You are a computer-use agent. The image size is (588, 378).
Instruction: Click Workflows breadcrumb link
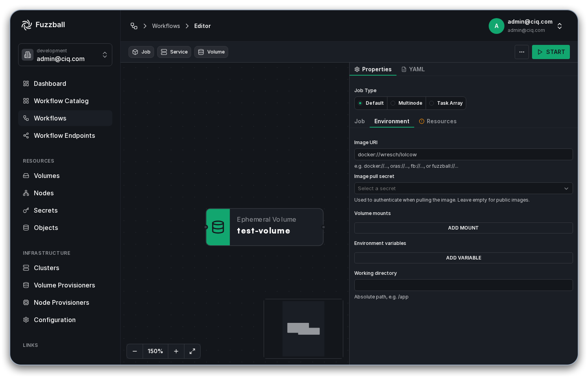click(166, 26)
